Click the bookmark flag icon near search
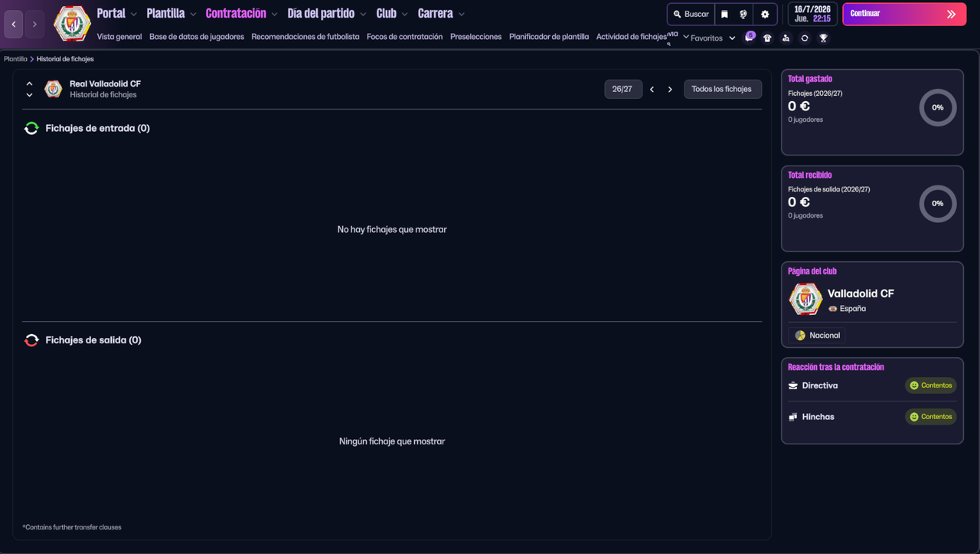This screenshot has width=980, height=554. pyautogui.click(x=724, y=14)
